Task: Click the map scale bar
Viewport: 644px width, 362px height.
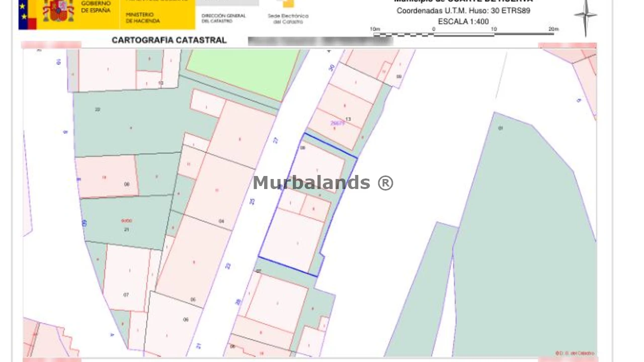Action: pyautogui.click(x=464, y=34)
